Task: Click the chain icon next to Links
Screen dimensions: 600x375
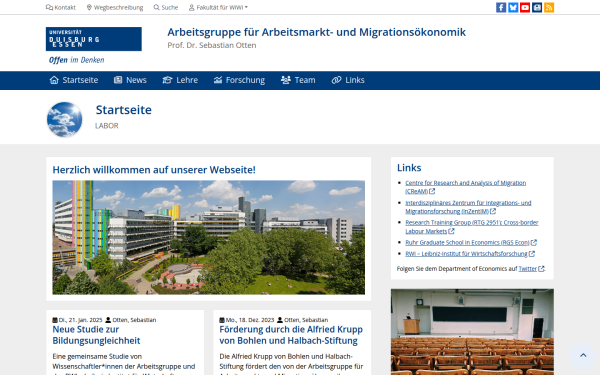Action: coord(336,80)
